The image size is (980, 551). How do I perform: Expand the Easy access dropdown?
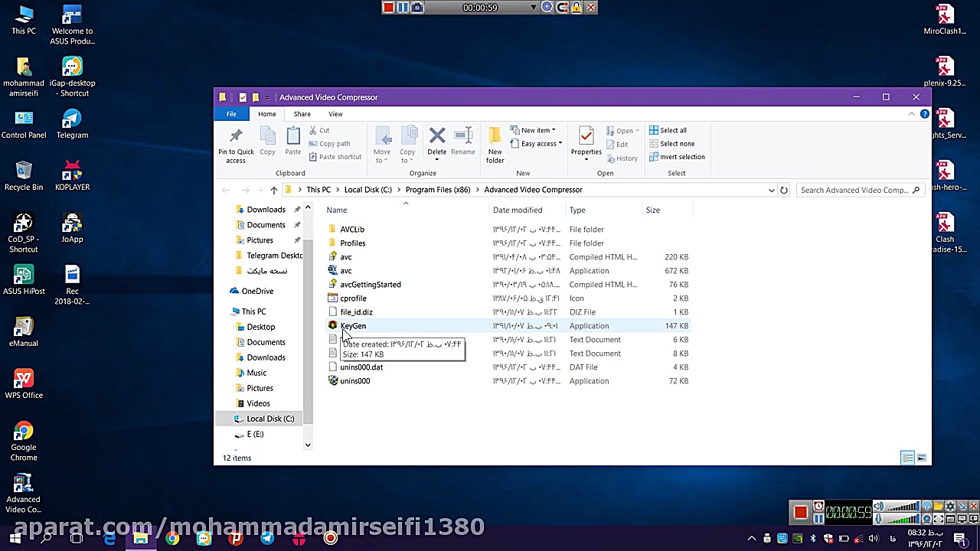541,144
